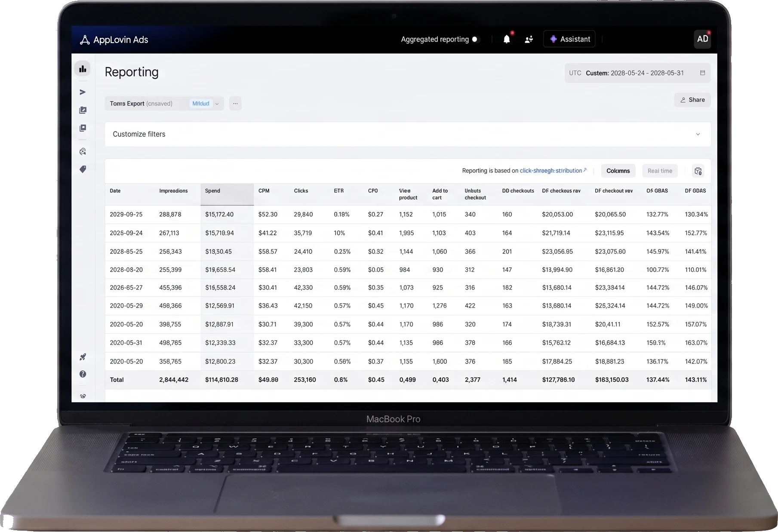The height and width of the screenshot is (532, 778).
Task: Click the export schedule icon beside Real time
Action: (x=698, y=171)
